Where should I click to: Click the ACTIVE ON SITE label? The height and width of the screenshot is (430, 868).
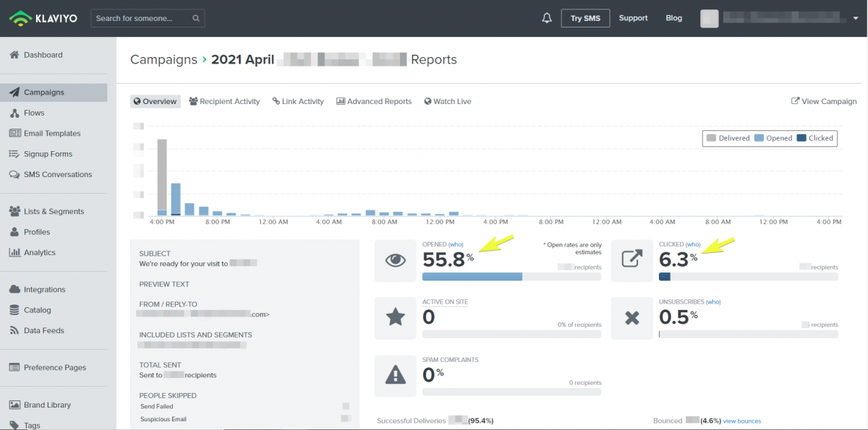coord(445,302)
